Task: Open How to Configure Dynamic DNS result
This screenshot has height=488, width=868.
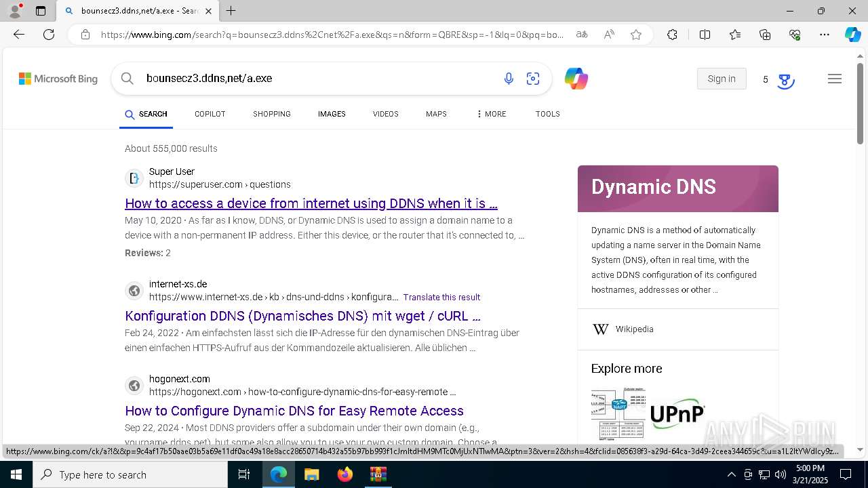Action: pos(294,411)
